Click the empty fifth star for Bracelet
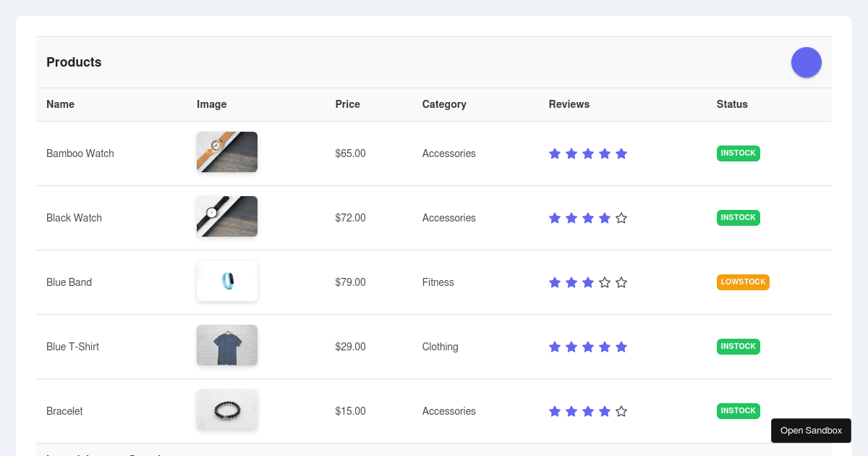Image resolution: width=868 pixels, height=456 pixels. click(x=621, y=411)
